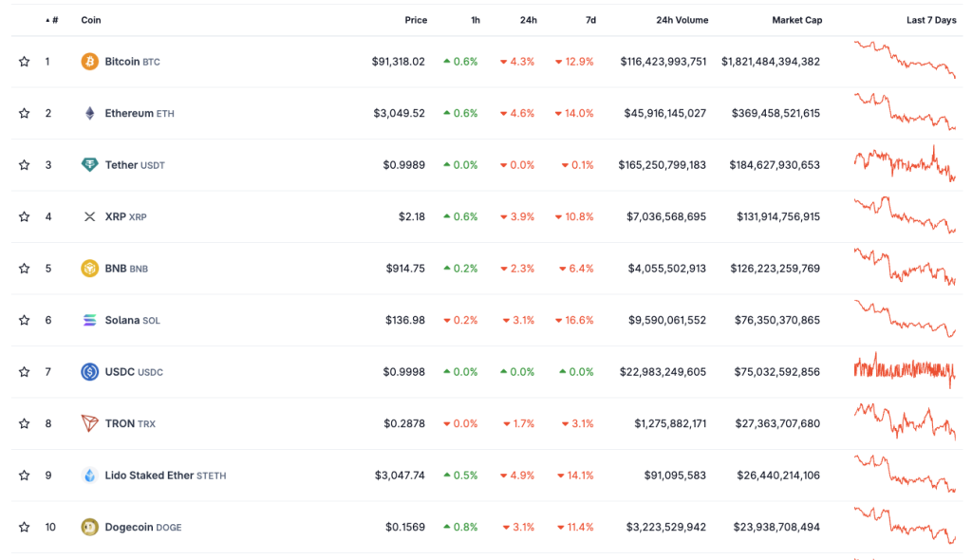Open the Ethereum ETH coin link
This screenshot has width=972, height=560.
140,113
